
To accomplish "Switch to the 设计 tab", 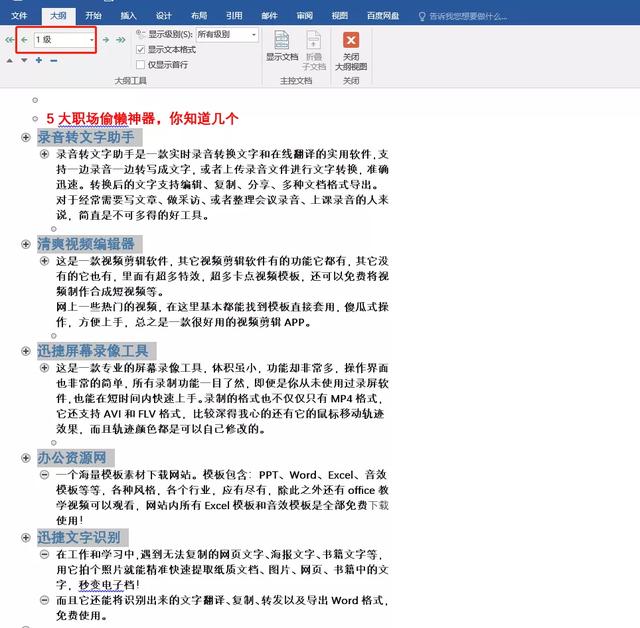I will pos(163,16).
